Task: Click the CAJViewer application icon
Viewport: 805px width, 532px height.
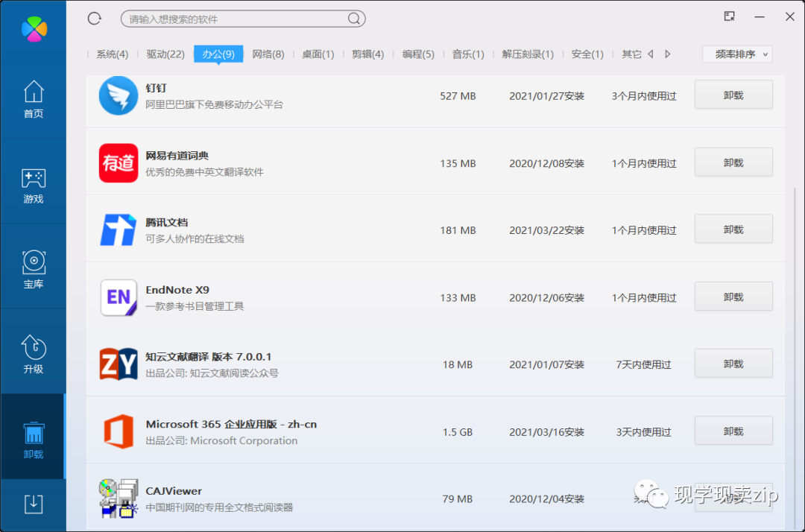Action: click(x=118, y=498)
